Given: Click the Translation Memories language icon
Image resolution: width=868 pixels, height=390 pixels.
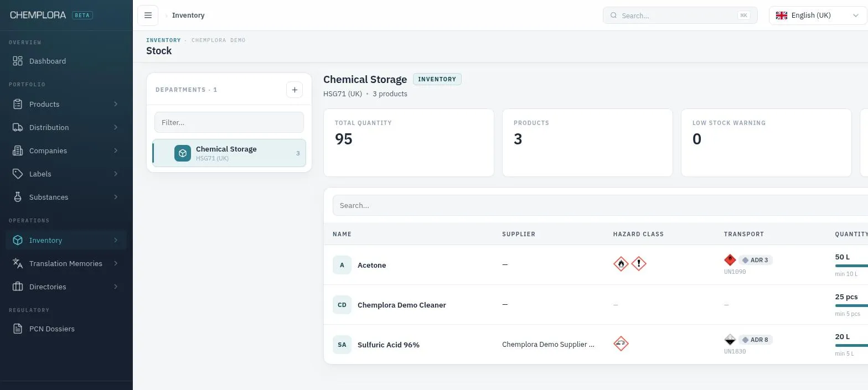Looking at the screenshot, I should click(18, 263).
